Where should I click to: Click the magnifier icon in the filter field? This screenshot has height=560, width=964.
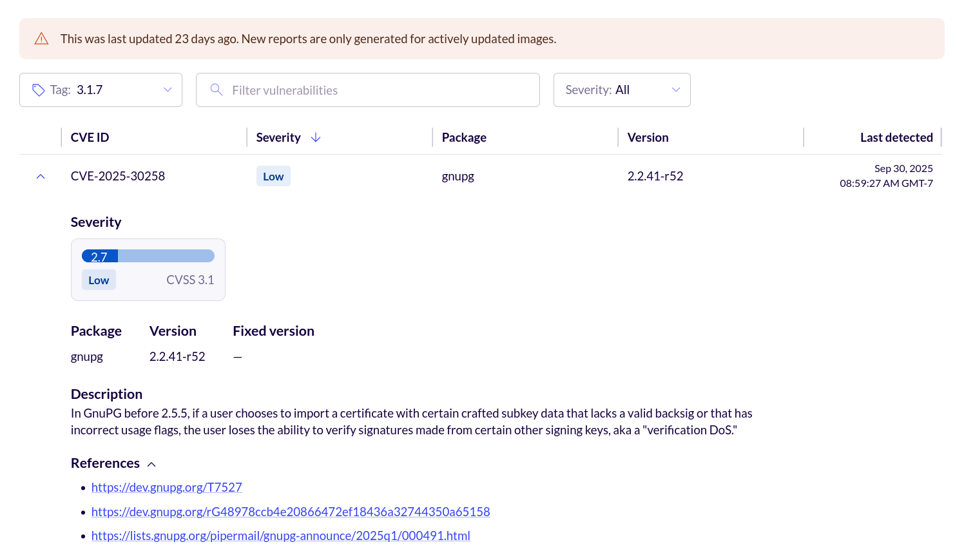(x=217, y=90)
